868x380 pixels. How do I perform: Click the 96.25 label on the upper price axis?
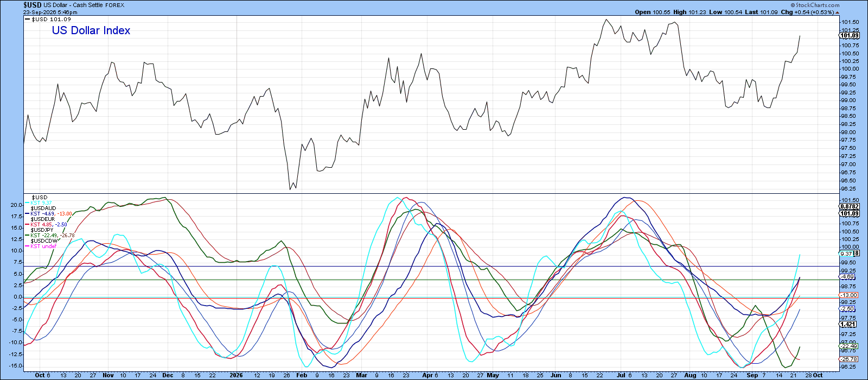pyautogui.click(x=850, y=188)
